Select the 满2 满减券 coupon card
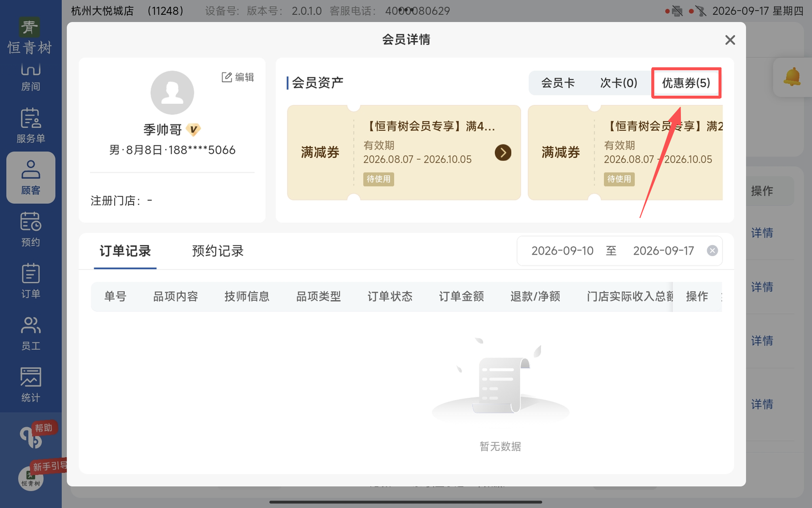 (625, 152)
